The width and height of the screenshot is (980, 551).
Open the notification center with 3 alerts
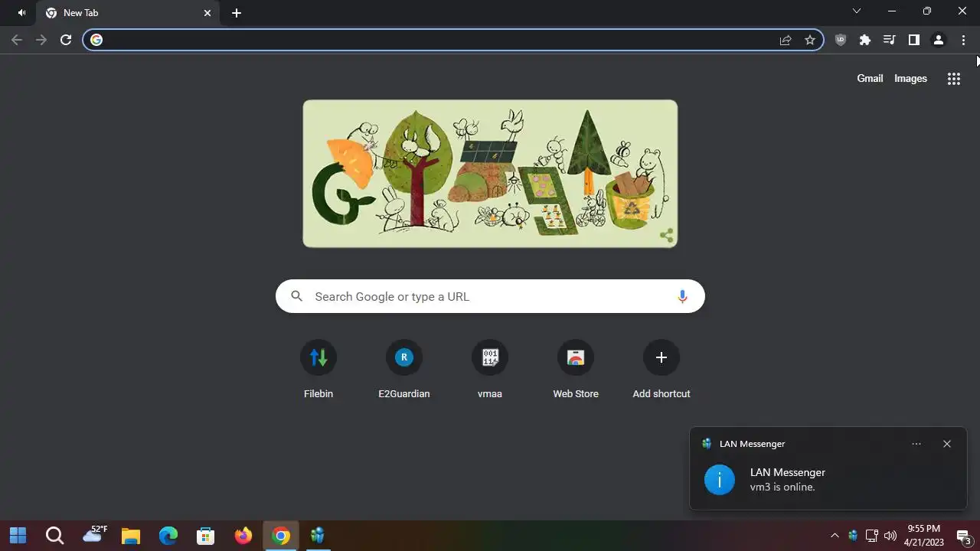(x=964, y=536)
